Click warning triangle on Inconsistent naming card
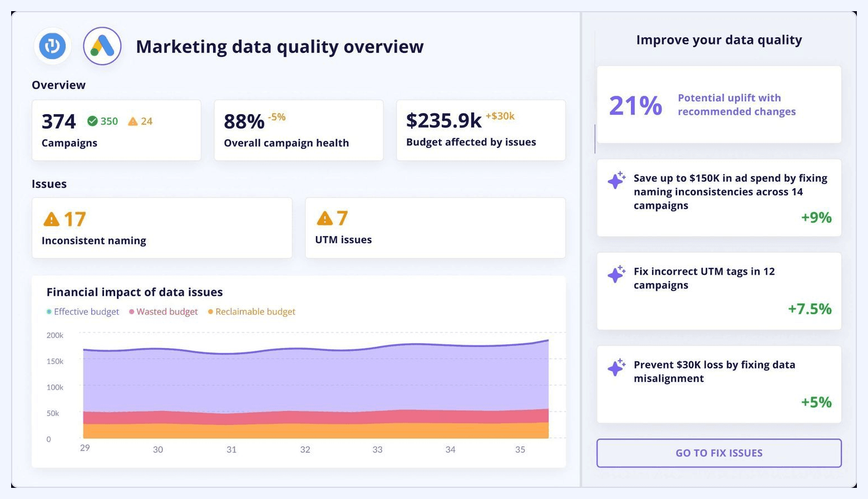Screen dimensions: 868x499 coord(51,219)
